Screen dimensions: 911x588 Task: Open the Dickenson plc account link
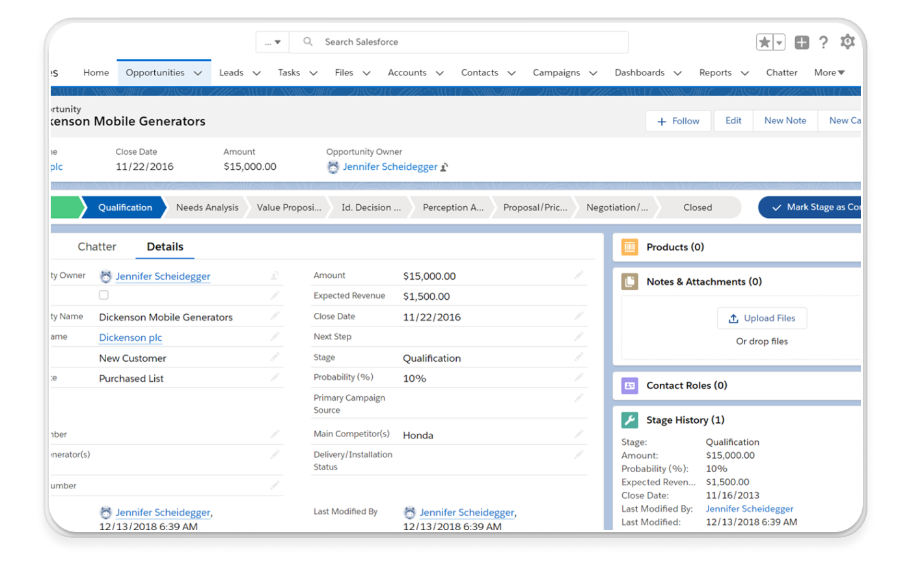pos(130,338)
